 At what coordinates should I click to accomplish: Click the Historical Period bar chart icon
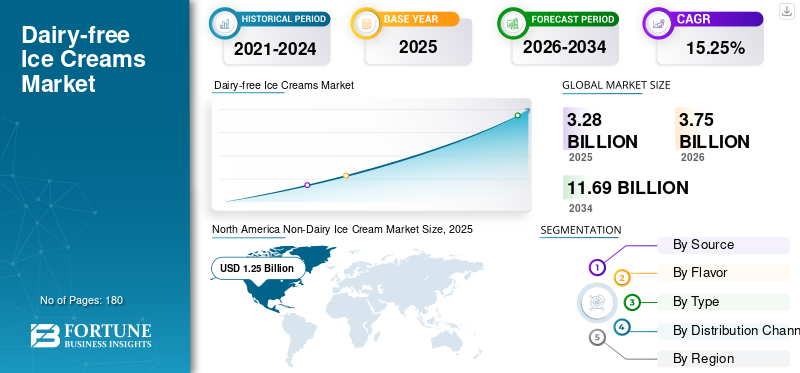[x=224, y=23]
